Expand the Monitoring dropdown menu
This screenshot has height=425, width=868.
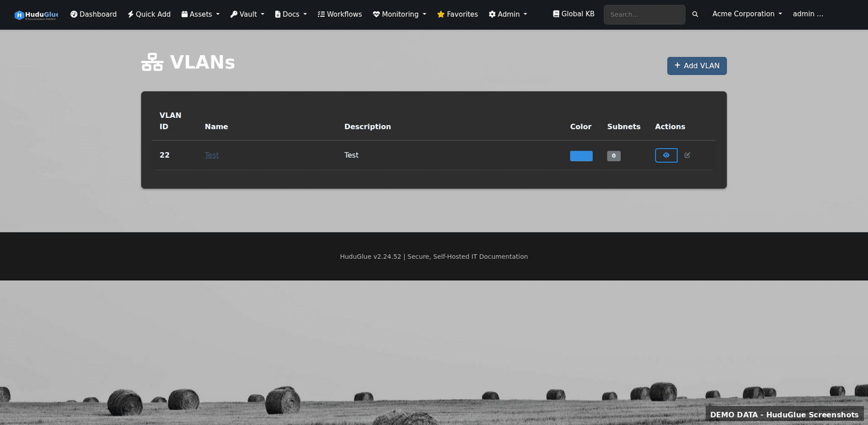click(x=399, y=14)
